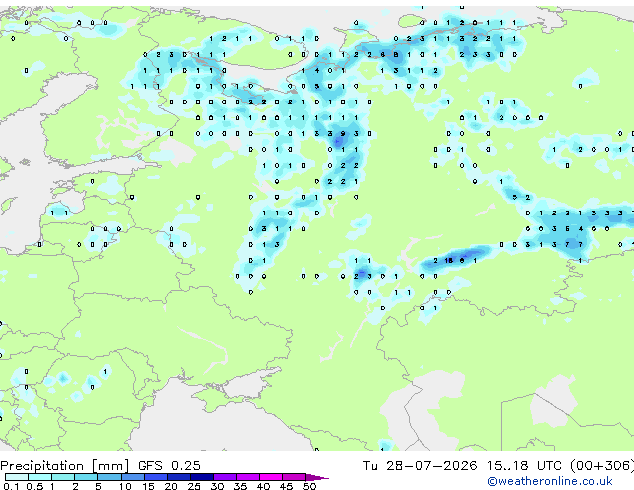Screen dimensions: 634x490
Task: Click the 1 to 2 mm legend color
Action: pyautogui.click(x=63, y=477)
